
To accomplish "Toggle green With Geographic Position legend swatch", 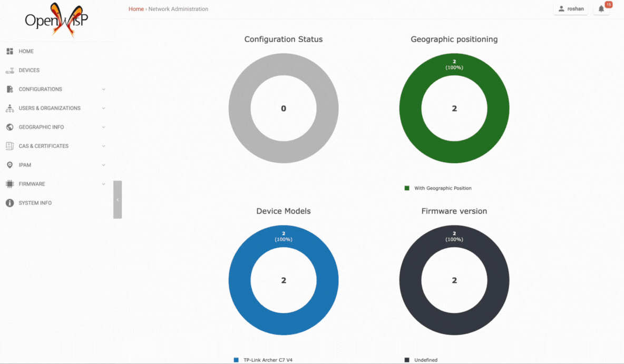I will [407, 188].
